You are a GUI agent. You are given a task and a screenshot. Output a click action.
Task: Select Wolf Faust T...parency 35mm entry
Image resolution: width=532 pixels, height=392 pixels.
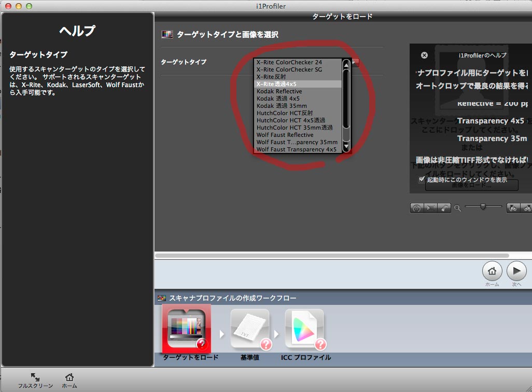point(298,142)
